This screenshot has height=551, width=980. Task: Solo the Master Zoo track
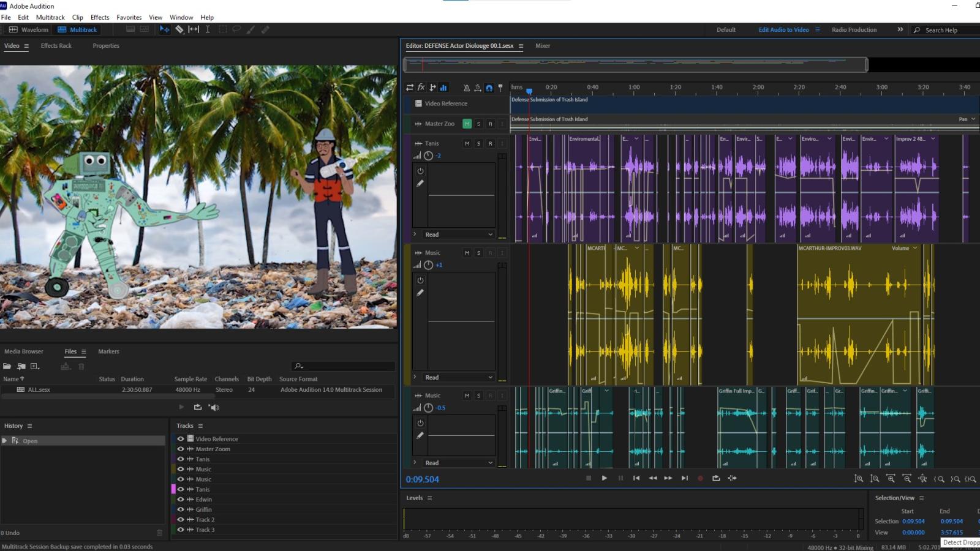click(479, 124)
